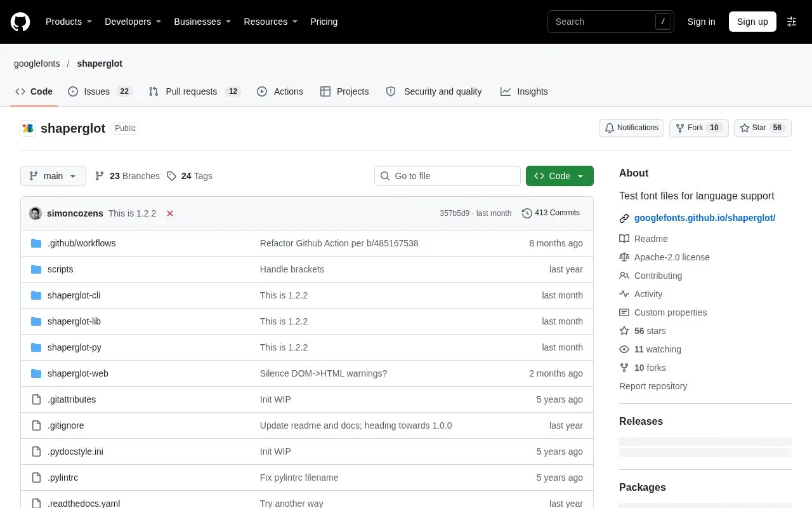Click the history clock icon by 413 Commits
This screenshot has height=508, width=812.
(x=527, y=213)
